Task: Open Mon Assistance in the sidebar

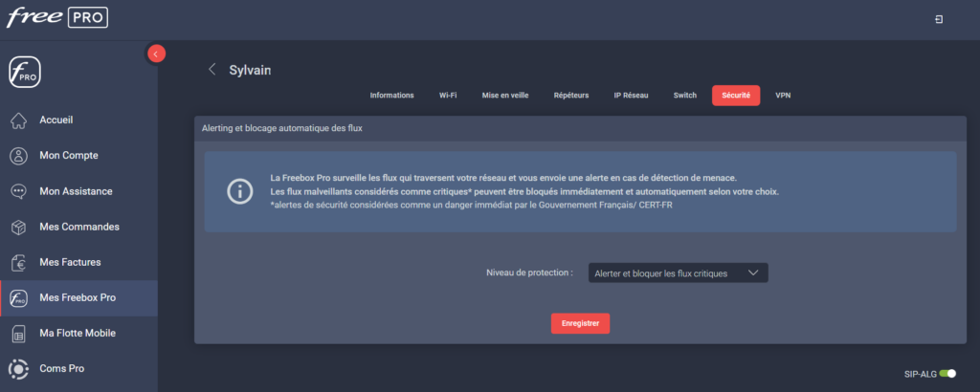Action: [x=78, y=191]
